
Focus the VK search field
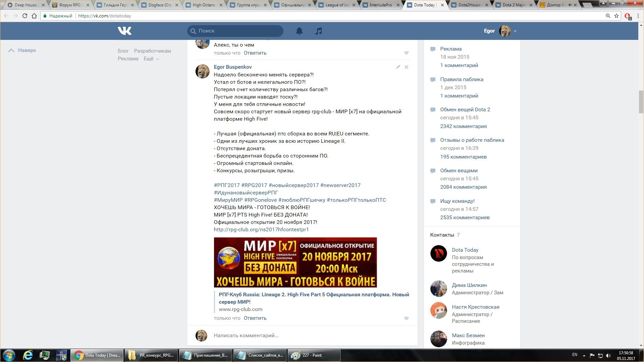pyautogui.click(x=235, y=31)
